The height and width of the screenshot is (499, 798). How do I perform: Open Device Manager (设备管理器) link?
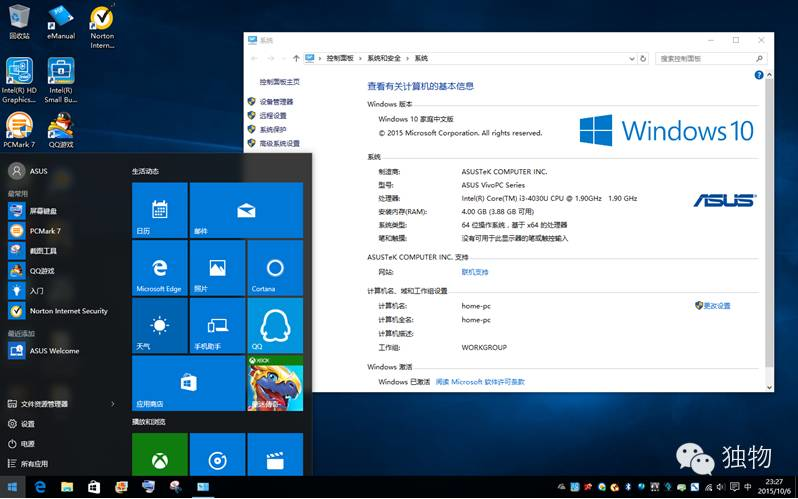(276, 102)
